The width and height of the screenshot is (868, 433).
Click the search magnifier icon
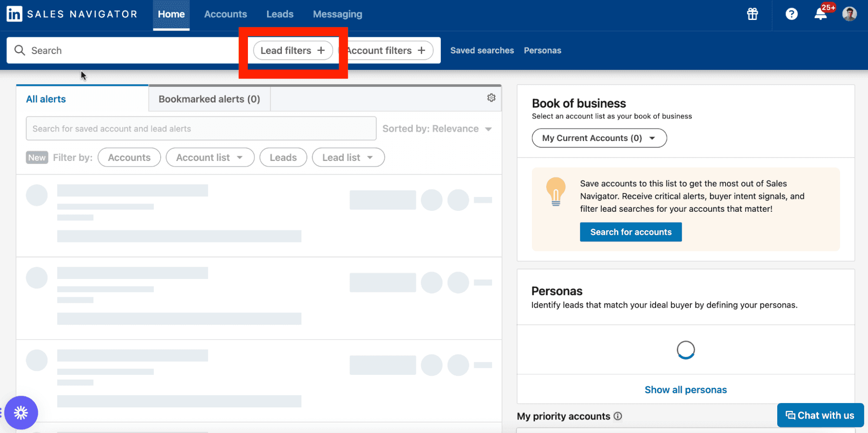click(x=20, y=50)
